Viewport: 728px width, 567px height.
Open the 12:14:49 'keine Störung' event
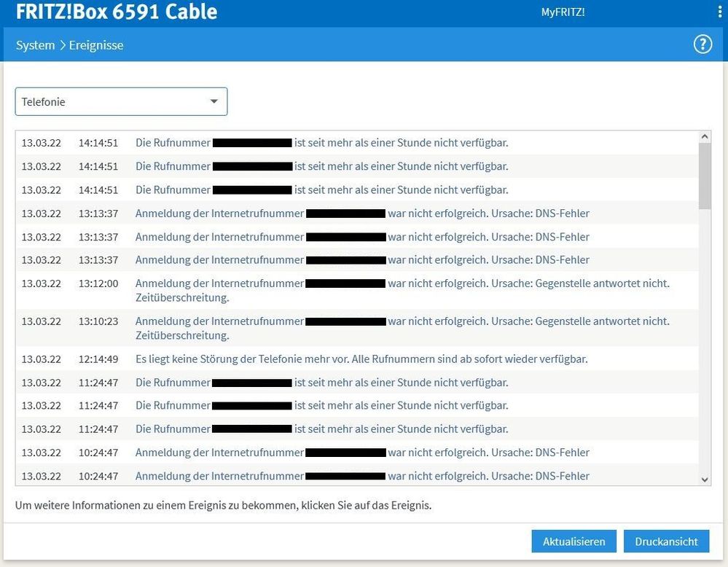[356, 359]
